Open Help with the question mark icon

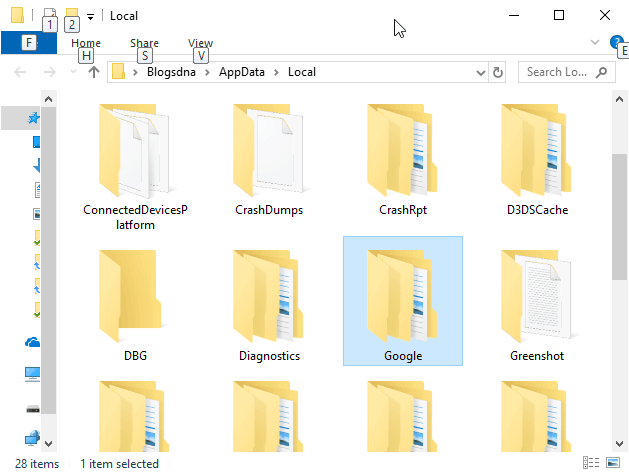tap(616, 42)
